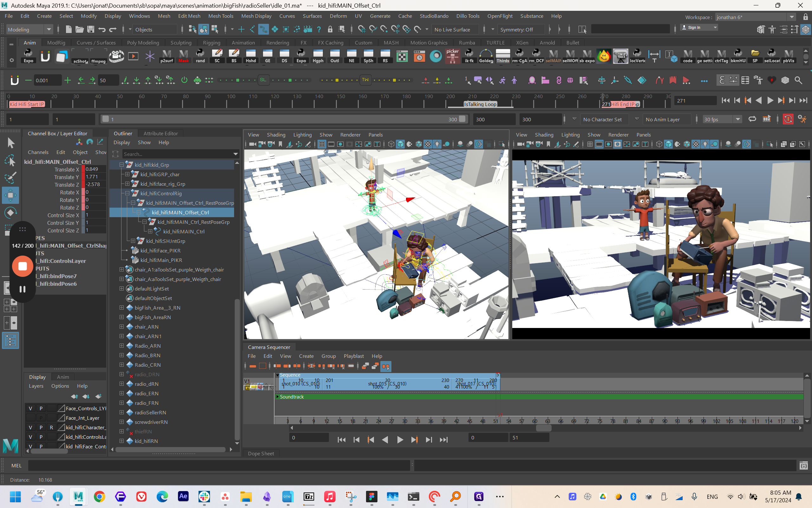Open a scene with the folder icon
The image size is (812, 508).
(80, 30)
